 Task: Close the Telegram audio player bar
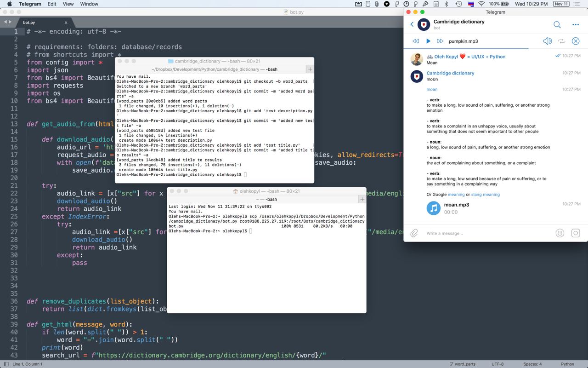576,41
